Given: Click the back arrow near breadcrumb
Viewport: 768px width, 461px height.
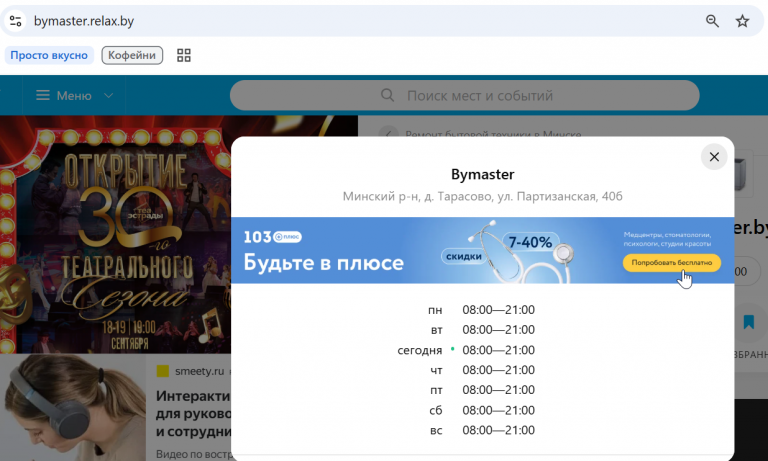Looking at the screenshot, I should pyautogui.click(x=388, y=134).
